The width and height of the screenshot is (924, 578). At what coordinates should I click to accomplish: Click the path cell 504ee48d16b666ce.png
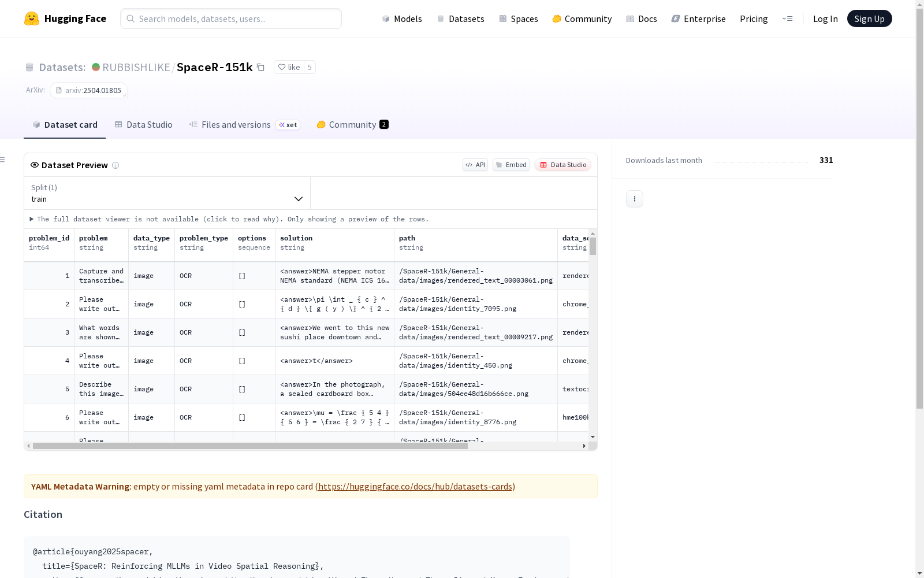point(476,389)
